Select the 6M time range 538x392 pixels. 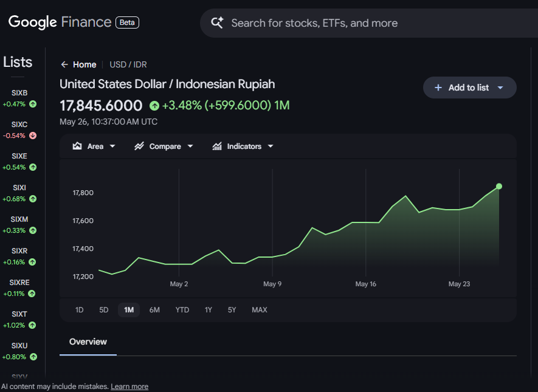[x=154, y=310]
